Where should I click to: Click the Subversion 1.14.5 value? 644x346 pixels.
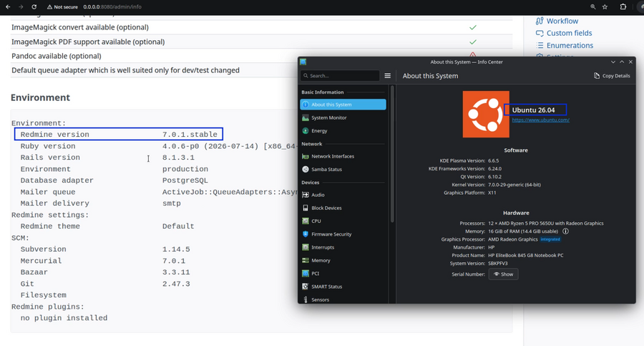point(176,249)
